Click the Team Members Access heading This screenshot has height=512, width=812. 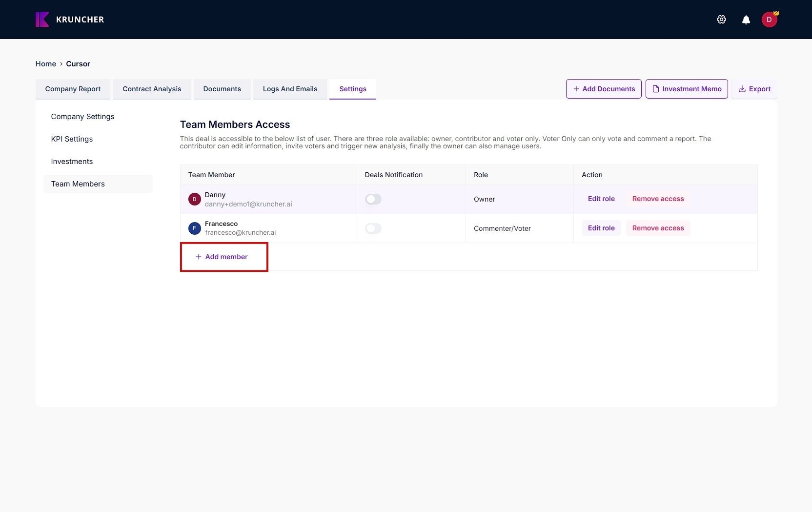(x=235, y=124)
